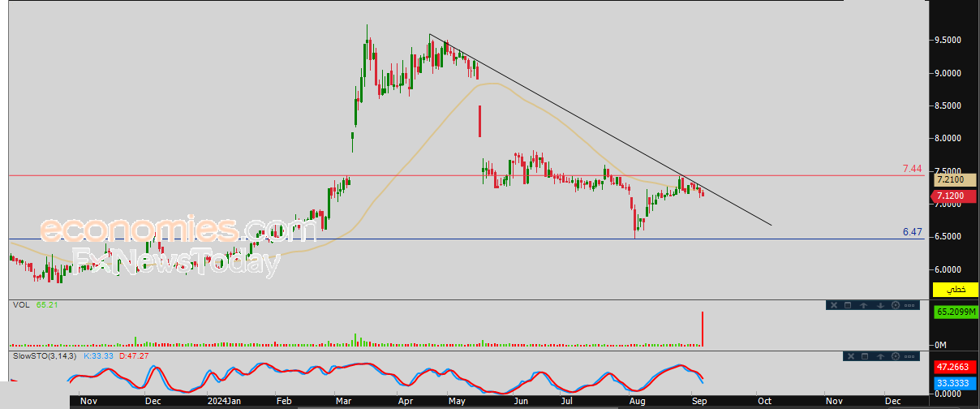Click the Nov label at left of time axis

(88, 401)
